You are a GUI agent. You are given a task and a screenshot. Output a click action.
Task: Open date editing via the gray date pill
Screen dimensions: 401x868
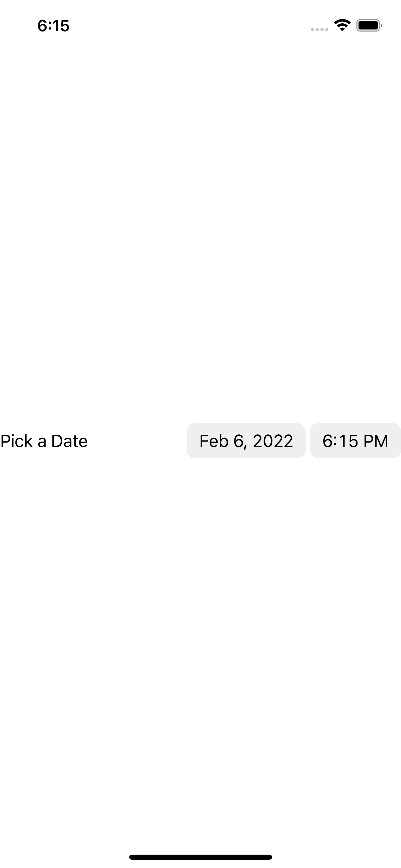click(246, 442)
